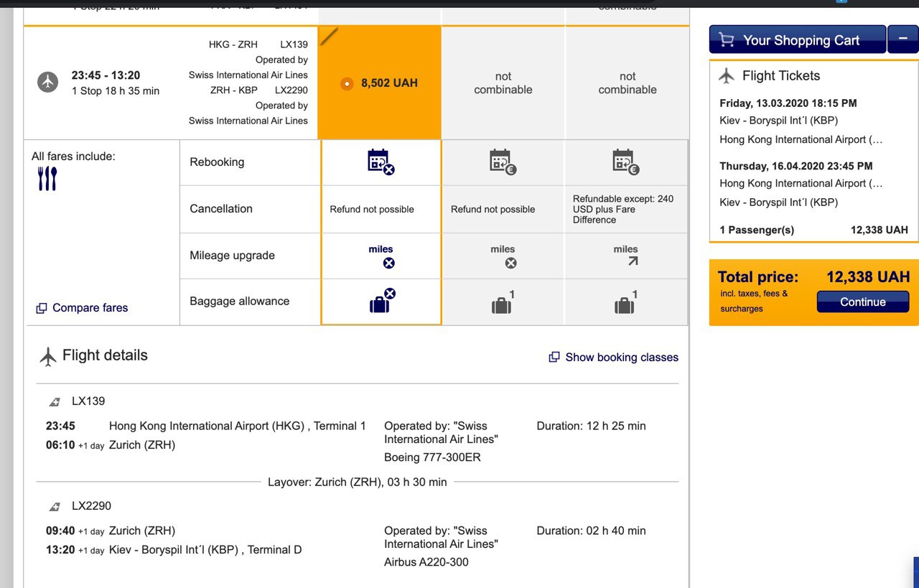Click the Layover Zurich 03 h 30 min text
Viewport: 919px width, 588px height.
(x=358, y=482)
